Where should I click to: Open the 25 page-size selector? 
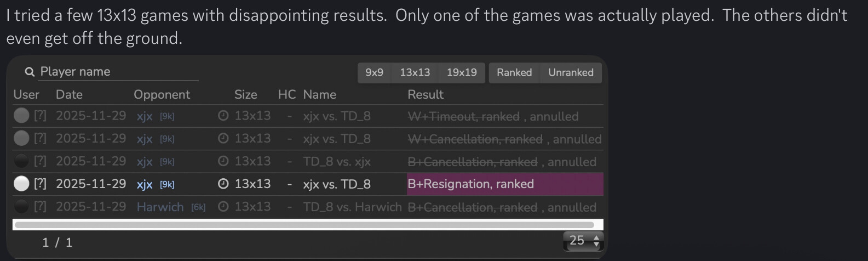click(583, 240)
